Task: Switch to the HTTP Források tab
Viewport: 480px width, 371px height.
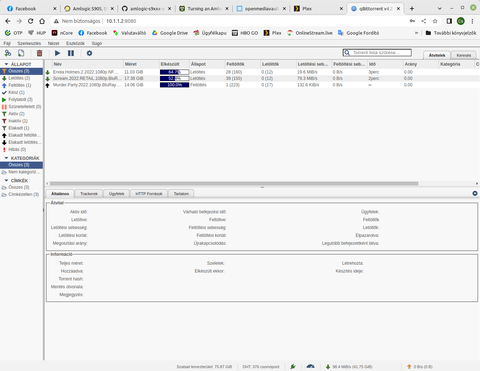Action: pyautogui.click(x=149, y=194)
